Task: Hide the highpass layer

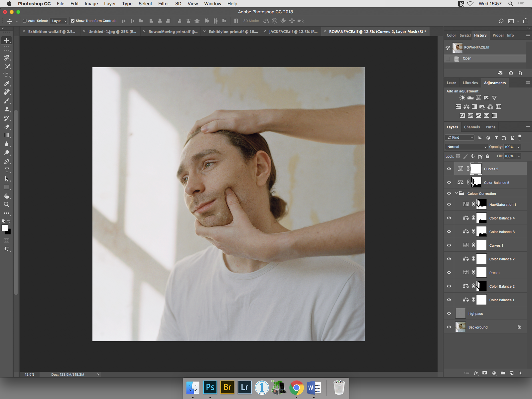Action: point(449,314)
